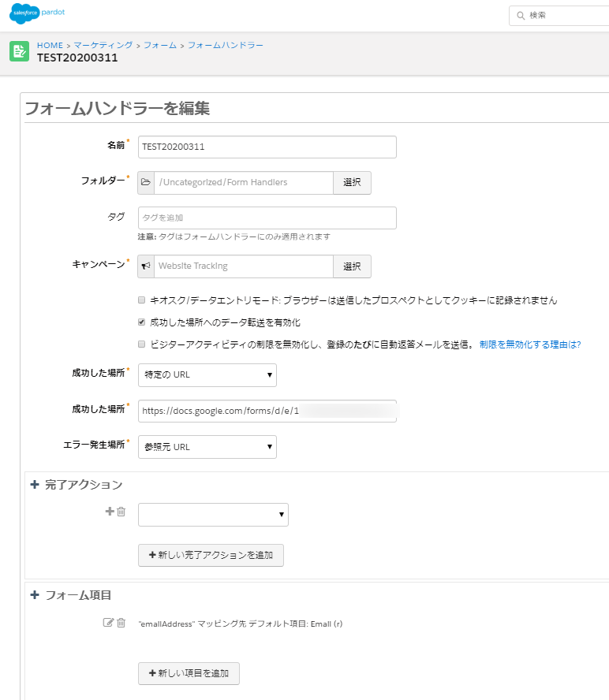
Task: Open the empty completion action dropdown
Action: [213, 515]
